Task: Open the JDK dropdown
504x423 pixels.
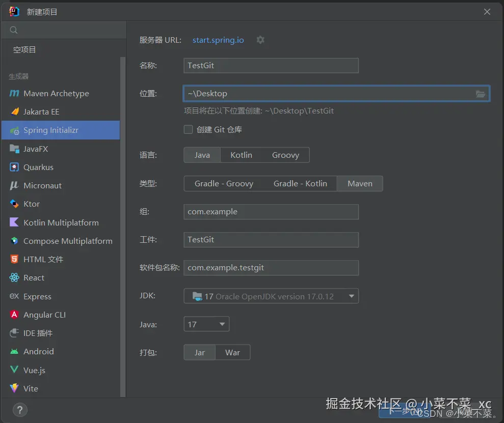Action: coord(271,296)
